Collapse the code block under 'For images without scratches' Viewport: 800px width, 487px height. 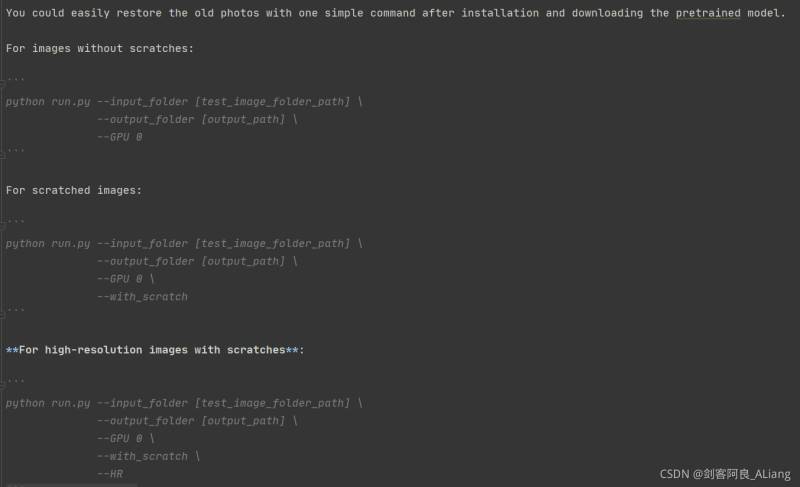click(3, 78)
